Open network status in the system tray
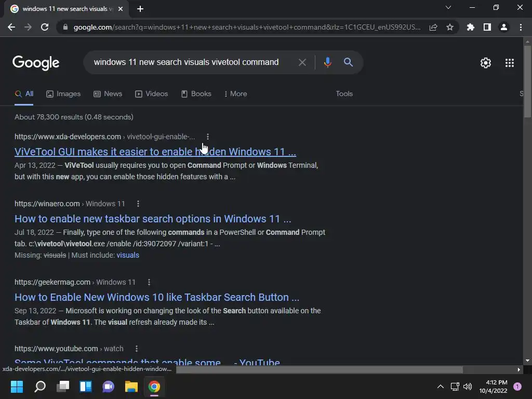This screenshot has width=532, height=399. (x=455, y=387)
